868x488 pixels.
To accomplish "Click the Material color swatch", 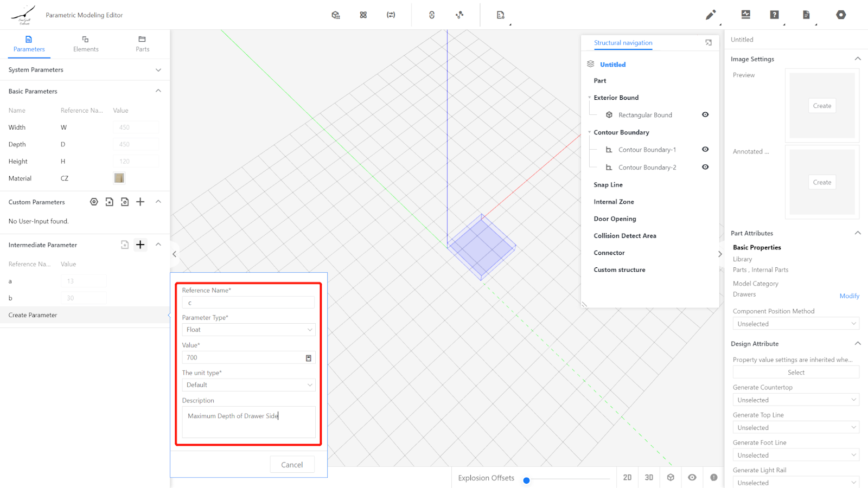I will [119, 178].
